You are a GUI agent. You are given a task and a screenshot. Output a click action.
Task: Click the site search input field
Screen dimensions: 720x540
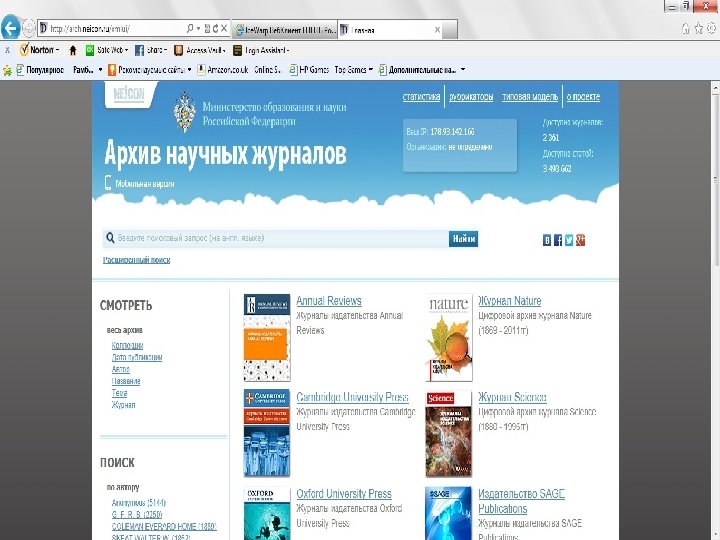[276, 238]
